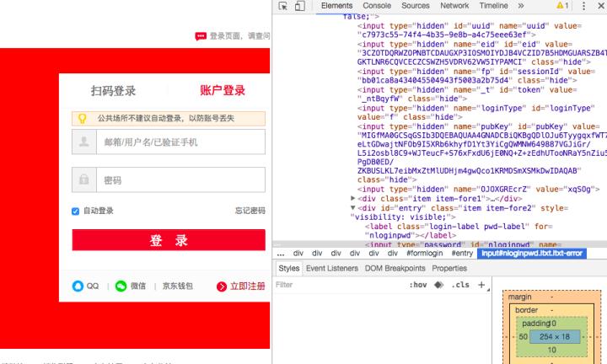This screenshot has height=364, width=607.
Task: Collapse the div#entry node
Action: pos(352,208)
